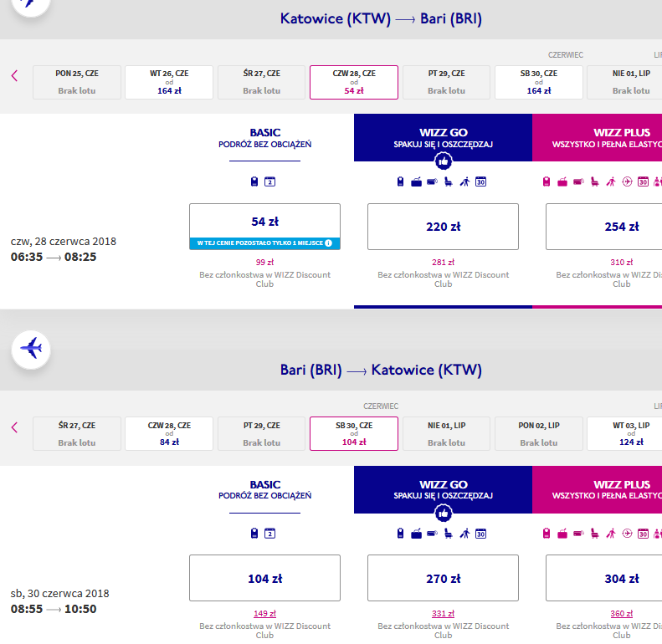The image size is (662, 644).
Task: Click the return WIZZ PLUS seat icon
Action: 594,534
